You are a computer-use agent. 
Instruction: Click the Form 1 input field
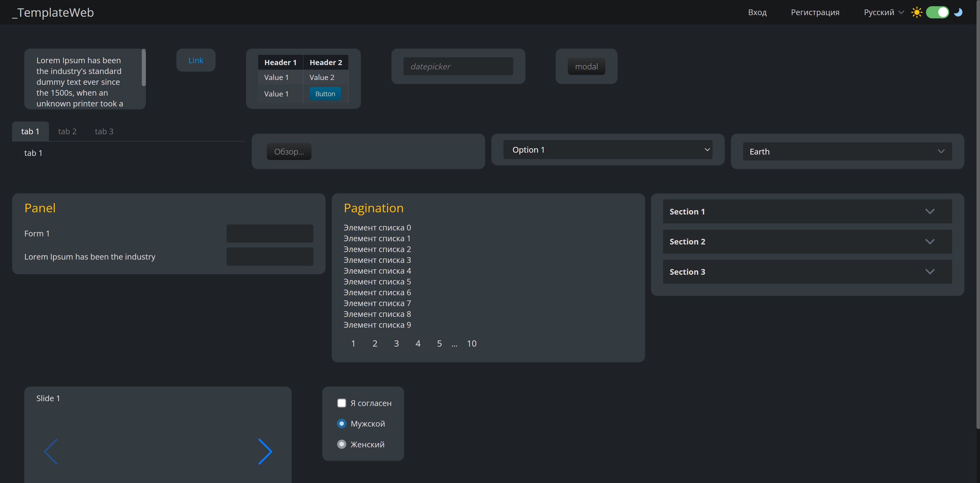coord(270,233)
